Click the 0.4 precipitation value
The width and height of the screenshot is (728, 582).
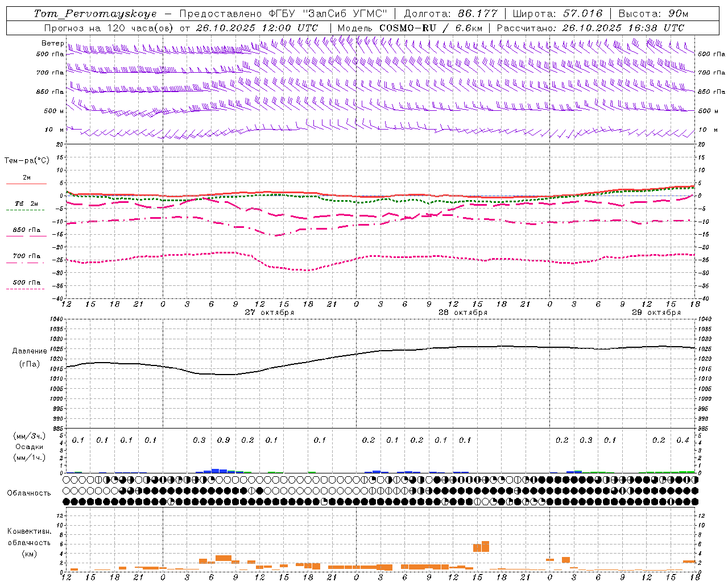pos(682,440)
